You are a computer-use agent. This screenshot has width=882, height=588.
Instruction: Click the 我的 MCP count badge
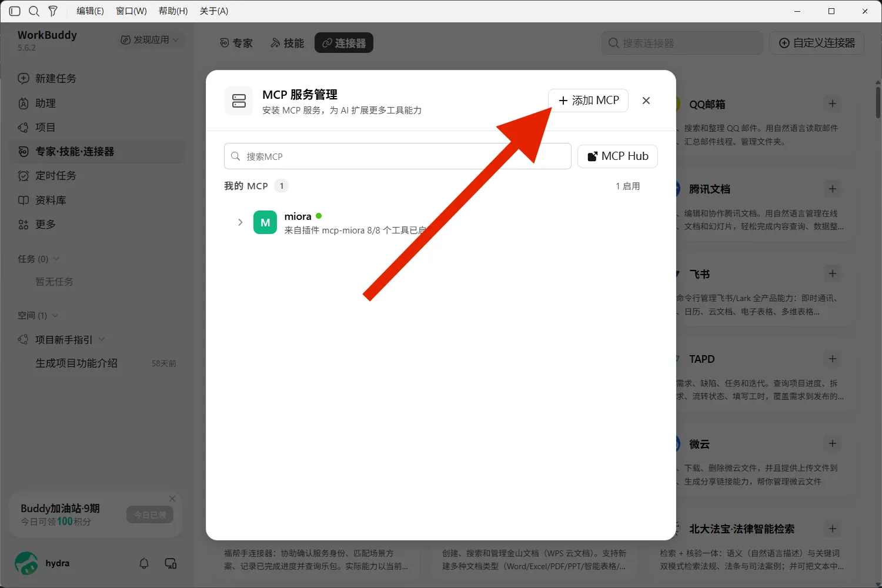tap(282, 186)
